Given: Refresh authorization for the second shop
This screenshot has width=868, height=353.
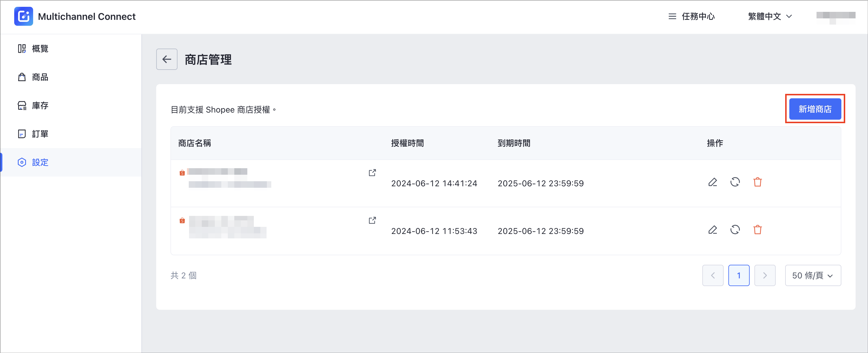Looking at the screenshot, I should [x=735, y=230].
